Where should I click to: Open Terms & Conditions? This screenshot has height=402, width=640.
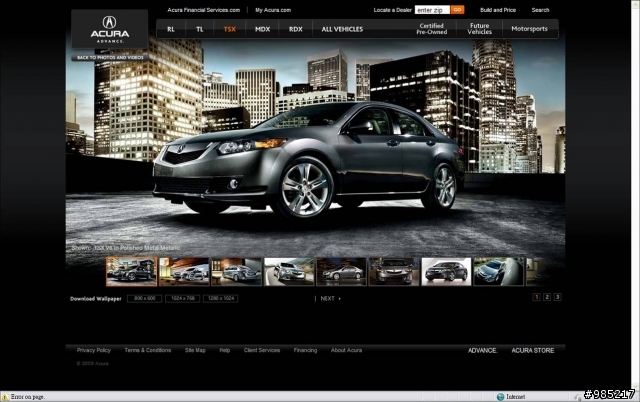tap(148, 350)
